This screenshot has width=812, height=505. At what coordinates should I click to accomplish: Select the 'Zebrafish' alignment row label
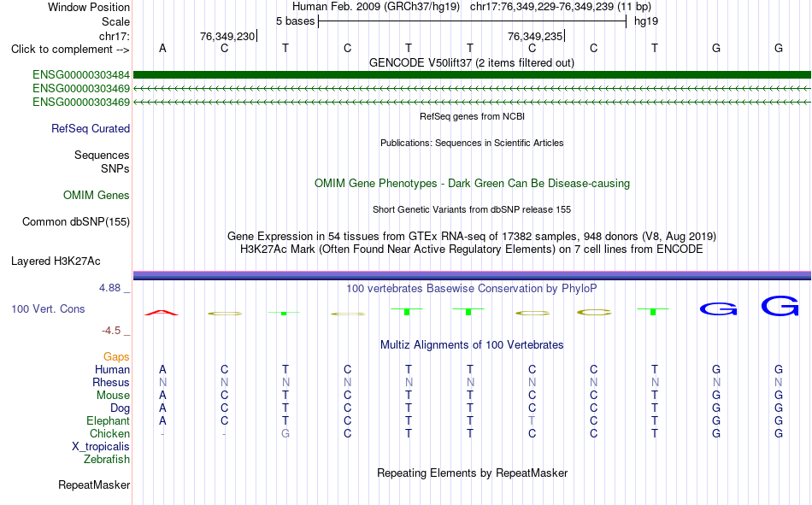(x=107, y=460)
